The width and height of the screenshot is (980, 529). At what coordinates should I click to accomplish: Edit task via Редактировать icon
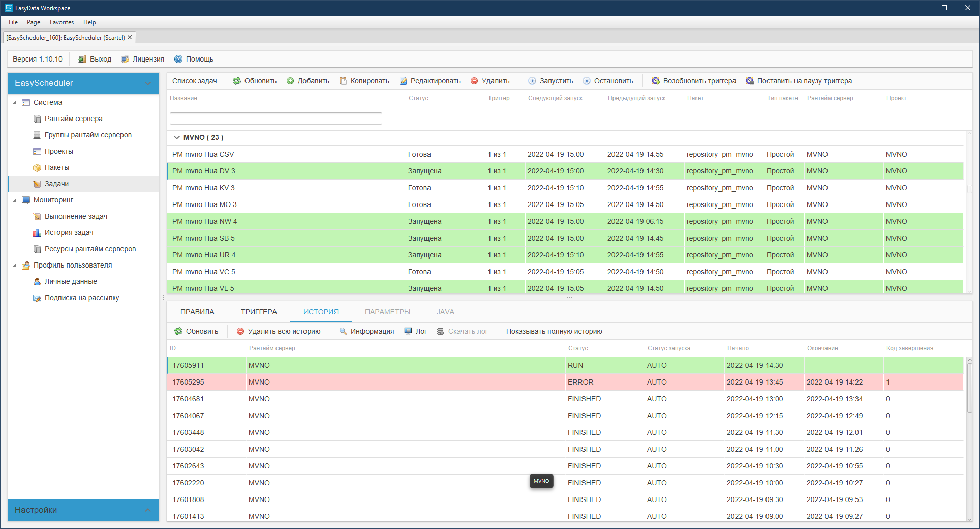pyautogui.click(x=403, y=81)
